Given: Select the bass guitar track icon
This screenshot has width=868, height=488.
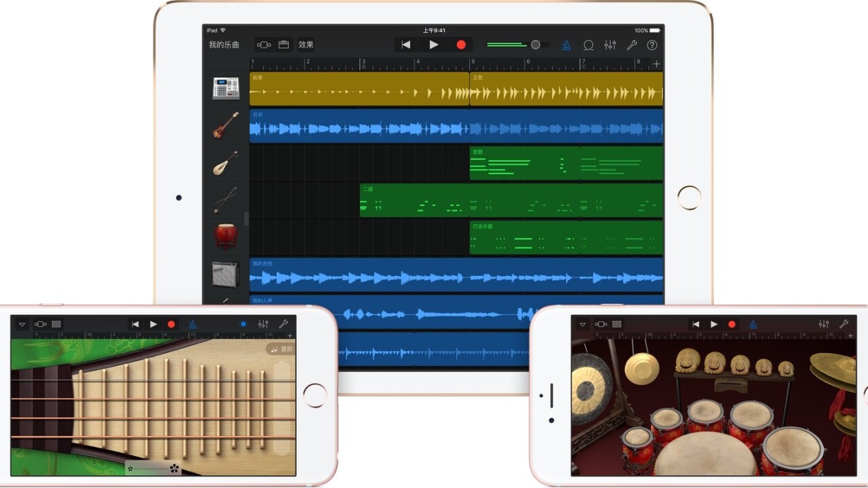Looking at the screenshot, I should coord(226,126).
